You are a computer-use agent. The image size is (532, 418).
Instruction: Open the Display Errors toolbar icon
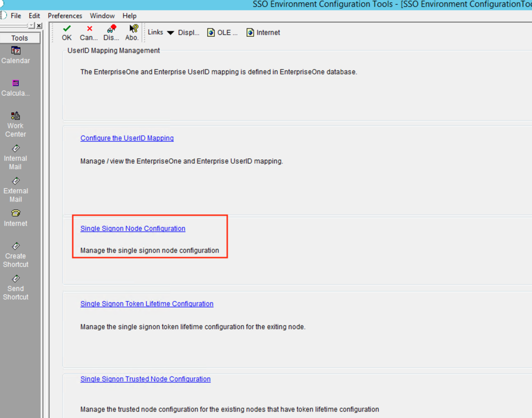pos(111,29)
